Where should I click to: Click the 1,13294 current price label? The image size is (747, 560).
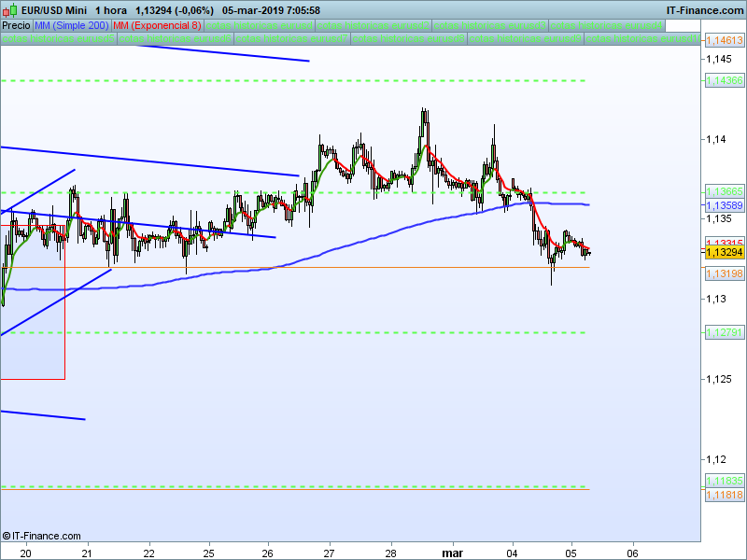tap(725, 252)
